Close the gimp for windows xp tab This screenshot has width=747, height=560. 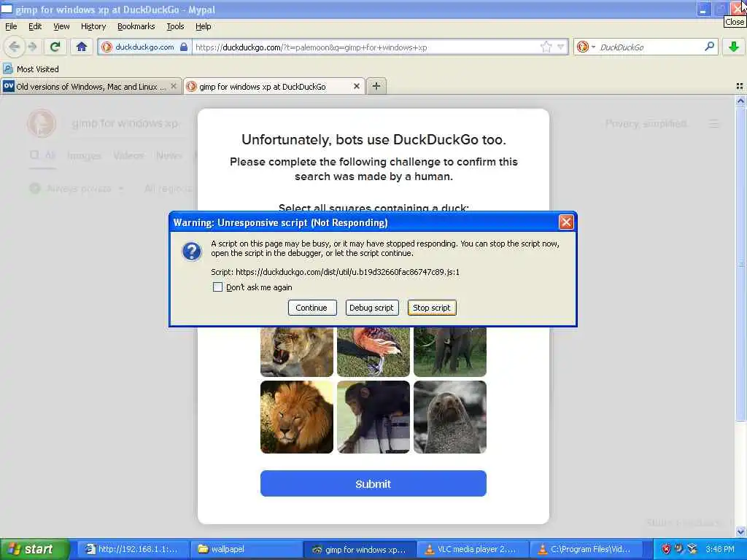(356, 86)
